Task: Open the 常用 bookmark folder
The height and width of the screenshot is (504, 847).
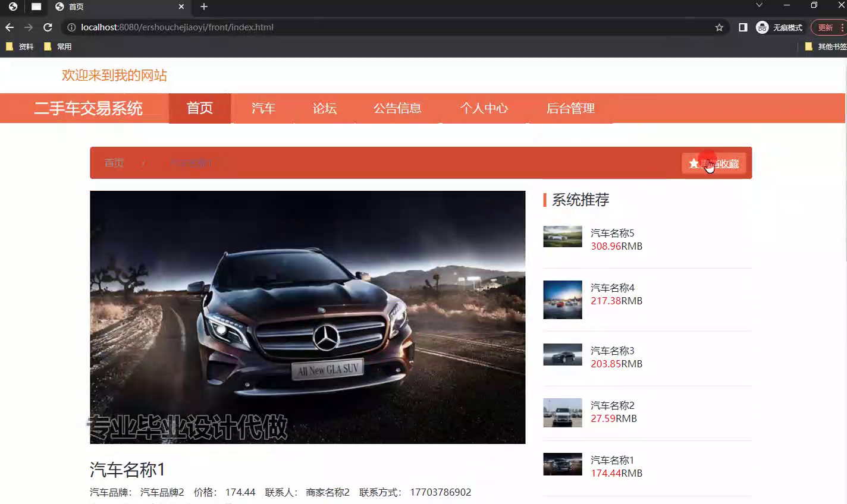Action: tap(58, 46)
